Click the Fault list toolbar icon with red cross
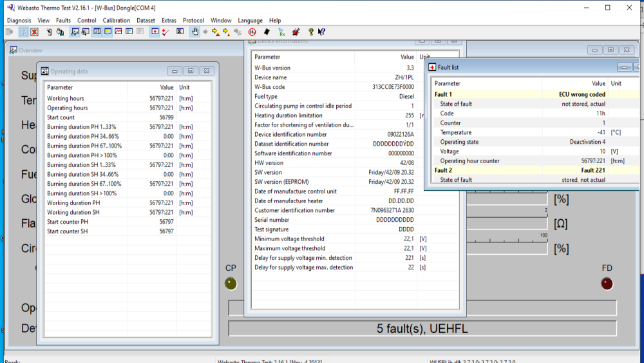Screen dimensions: 644x363 pos(155,32)
